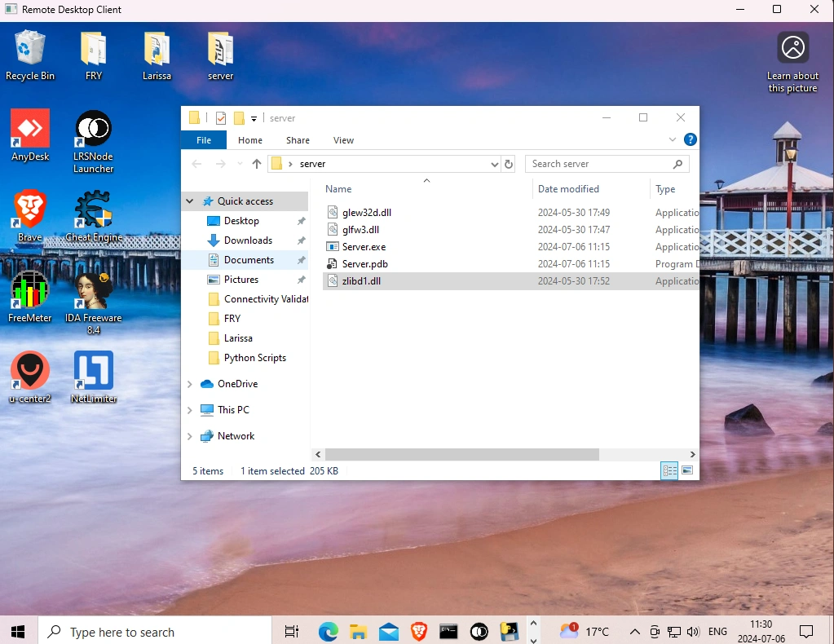Collapse the Quick access tree node
This screenshot has height=644, width=834.
coord(190,201)
